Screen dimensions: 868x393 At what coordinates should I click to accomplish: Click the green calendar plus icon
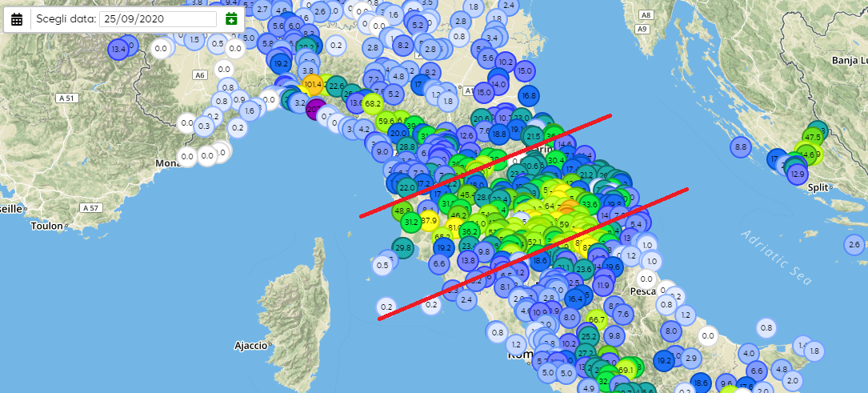231,18
